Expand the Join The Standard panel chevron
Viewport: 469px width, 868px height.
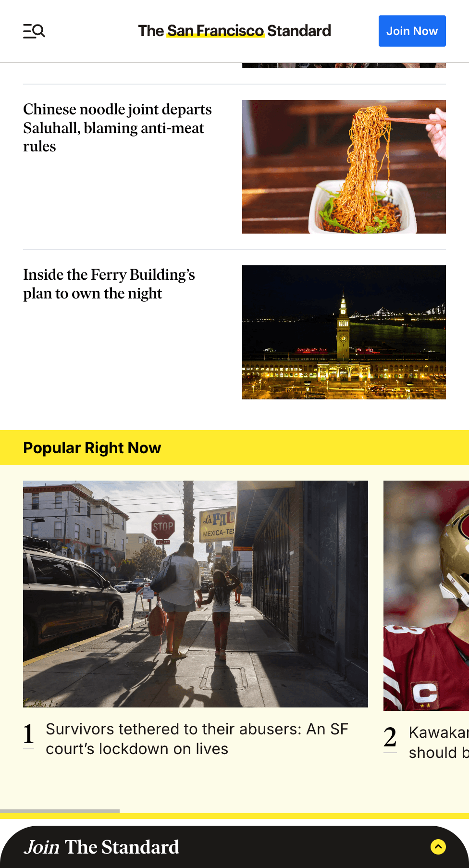438,847
